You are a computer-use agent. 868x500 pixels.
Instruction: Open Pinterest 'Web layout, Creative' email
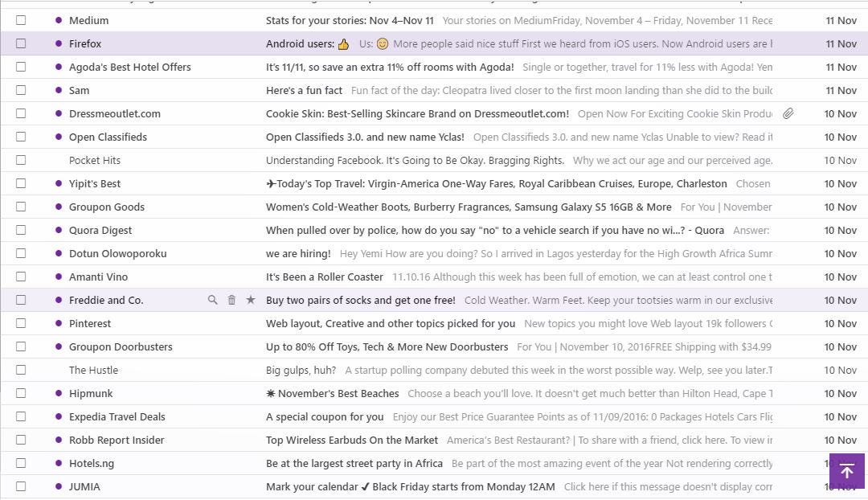[391, 323]
